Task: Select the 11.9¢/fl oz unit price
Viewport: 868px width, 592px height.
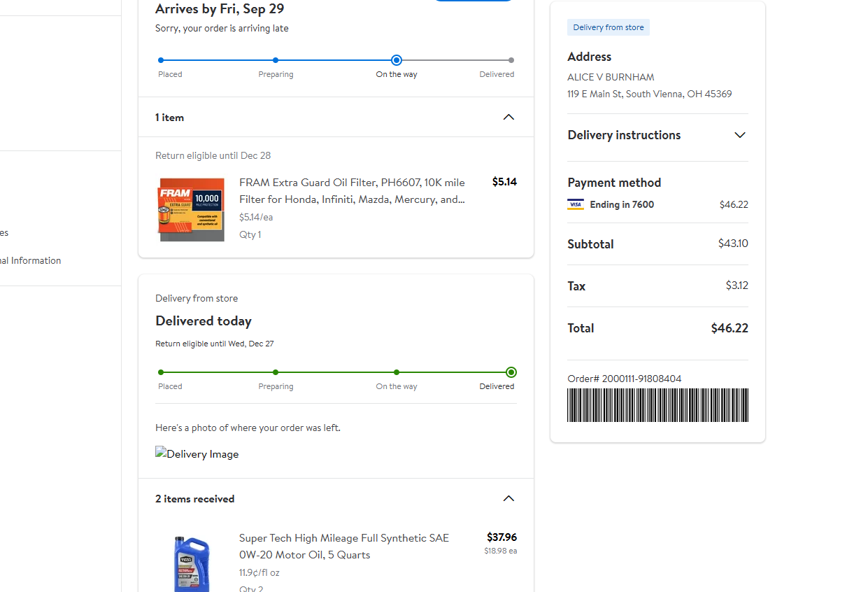Action: click(x=259, y=572)
